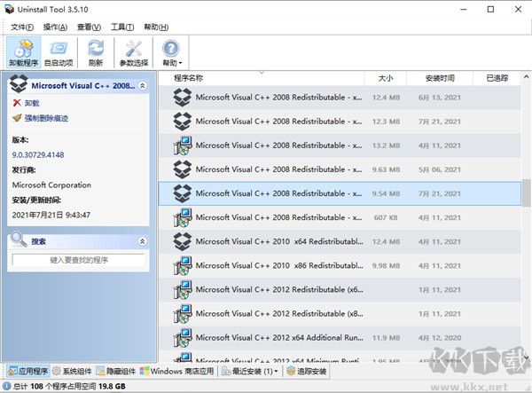Click icon of Visual C++ 2012 x64 Additional entry

pyautogui.click(x=182, y=337)
